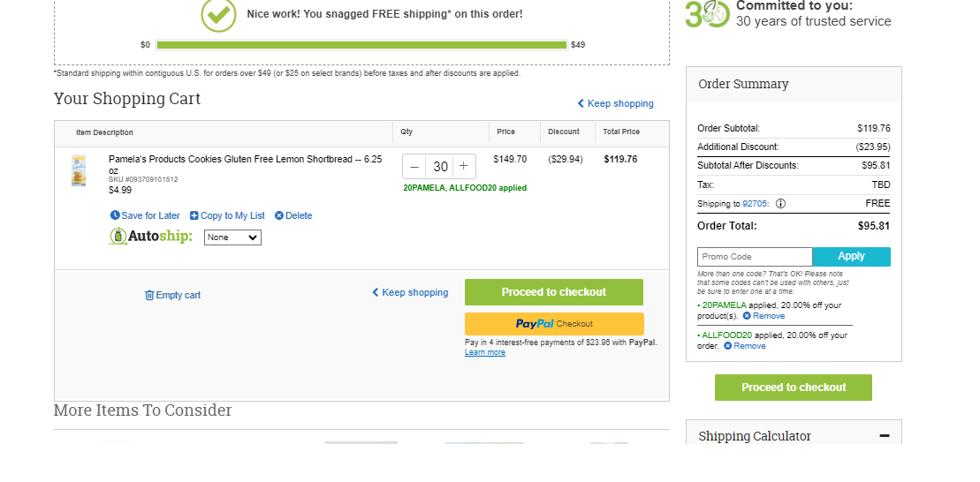Check out with PayPal
Screen dimensions: 980x482
(554, 324)
